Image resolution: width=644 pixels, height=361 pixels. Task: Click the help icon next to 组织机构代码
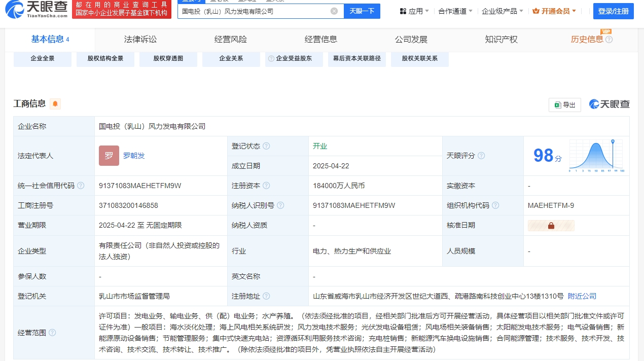point(495,205)
